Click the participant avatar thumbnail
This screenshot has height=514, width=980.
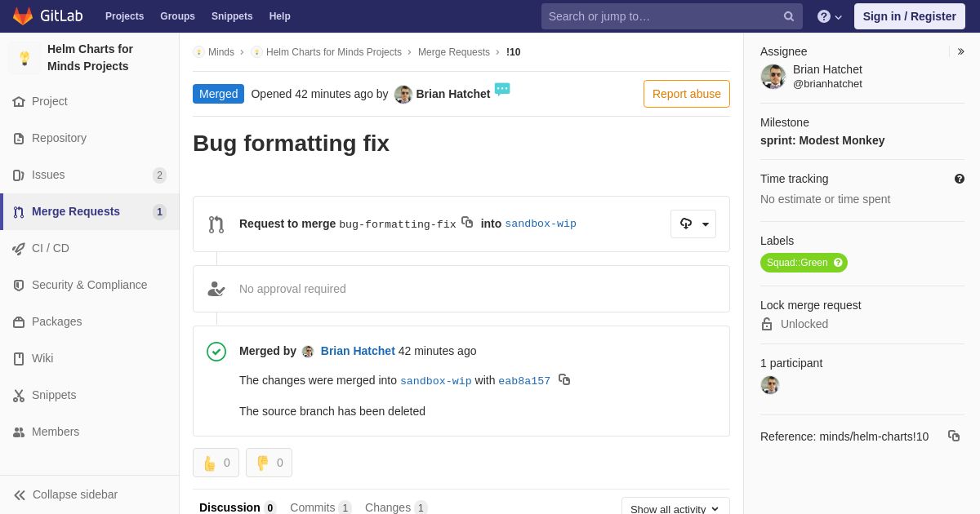[770, 385]
